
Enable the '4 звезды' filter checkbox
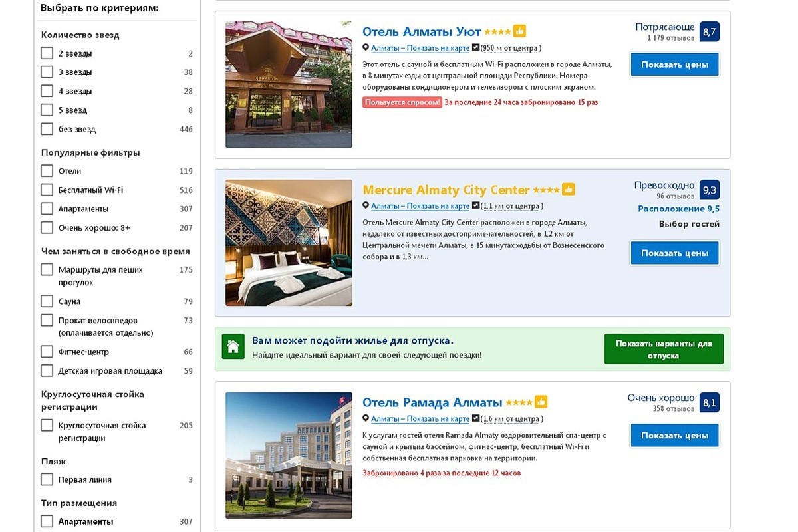point(47,91)
